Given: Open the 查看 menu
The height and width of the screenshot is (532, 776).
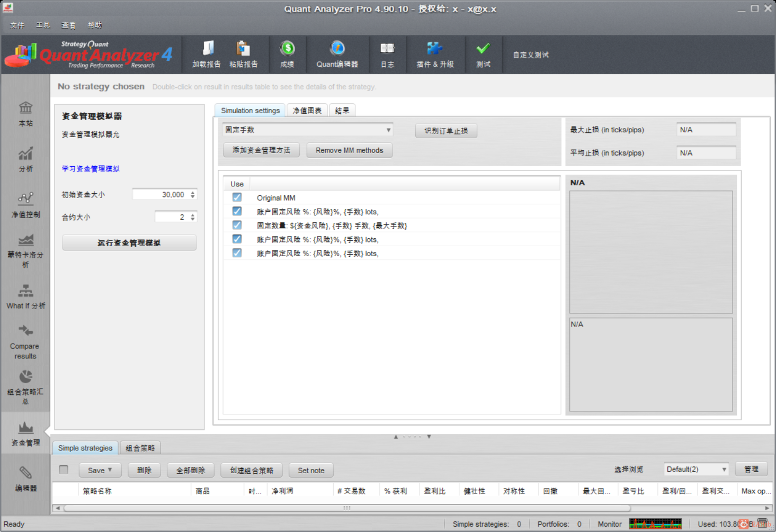Looking at the screenshot, I should pos(68,25).
